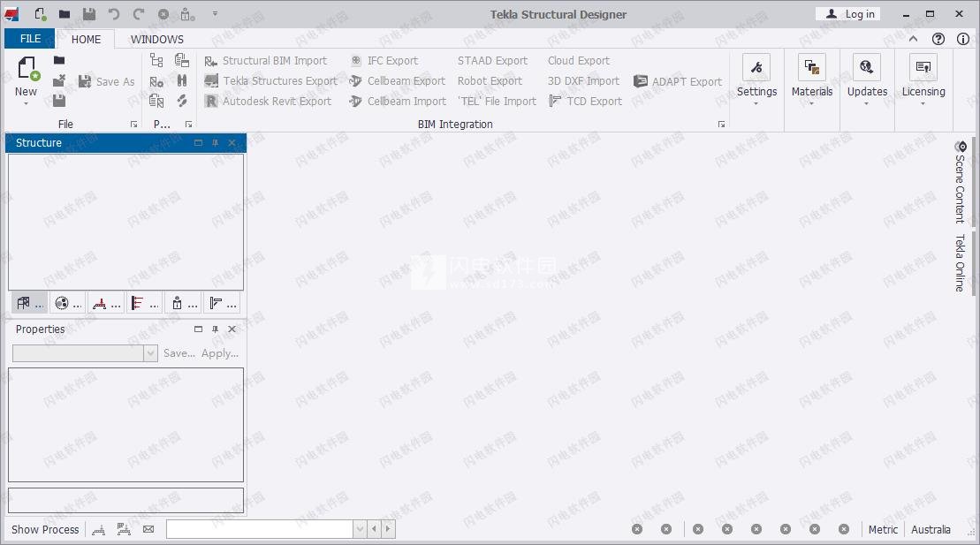Click the floppy disk save icon in the File ribbon group

59,101
